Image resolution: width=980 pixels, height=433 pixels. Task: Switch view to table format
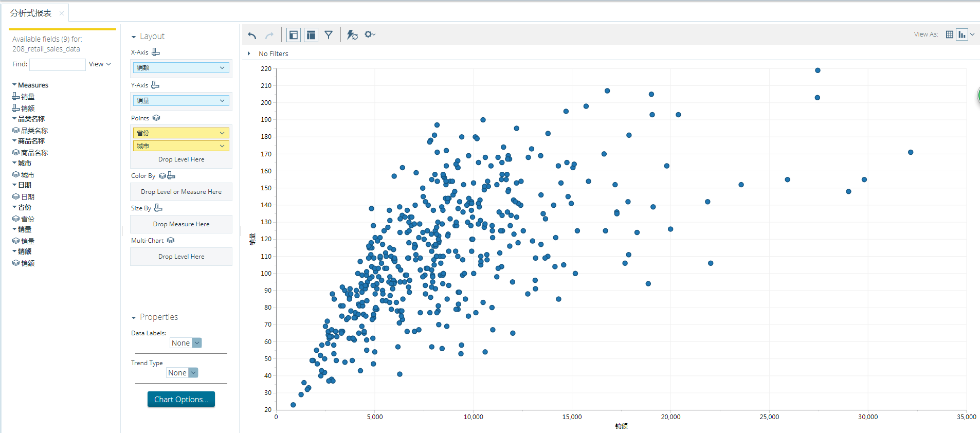(950, 34)
